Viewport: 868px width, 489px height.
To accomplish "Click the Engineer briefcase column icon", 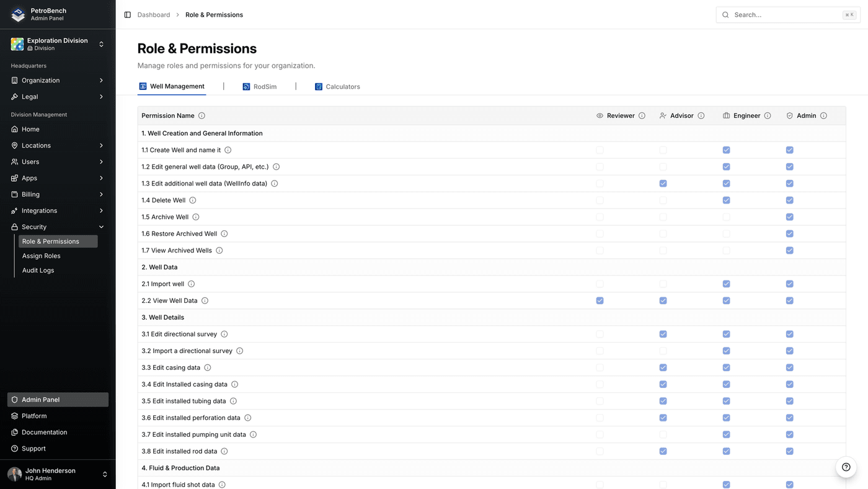I will pyautogui.click(x=725, y=115).
